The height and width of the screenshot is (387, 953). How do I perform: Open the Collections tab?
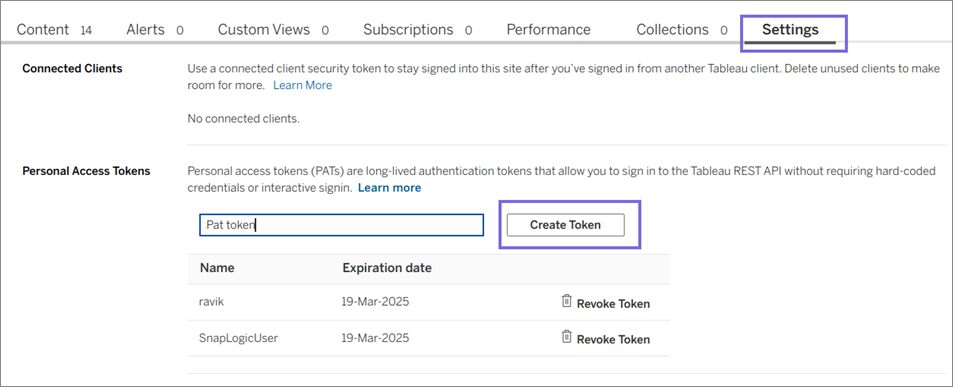pos(682,30)
